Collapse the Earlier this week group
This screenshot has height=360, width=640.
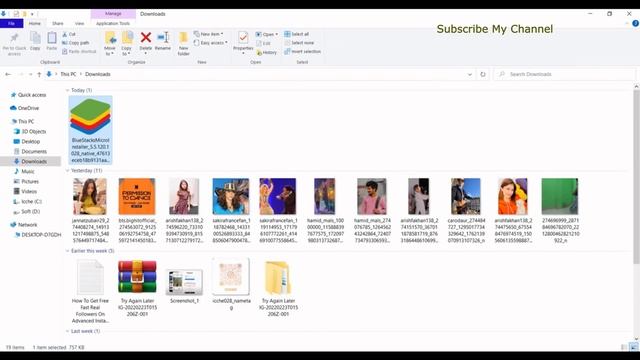tap(68, 251)
